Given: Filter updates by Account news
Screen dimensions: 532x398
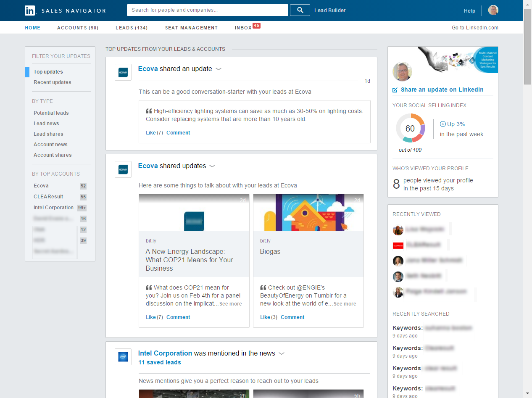Looking at the screenshot, I should pyautogui.click(x=50, y=145).
